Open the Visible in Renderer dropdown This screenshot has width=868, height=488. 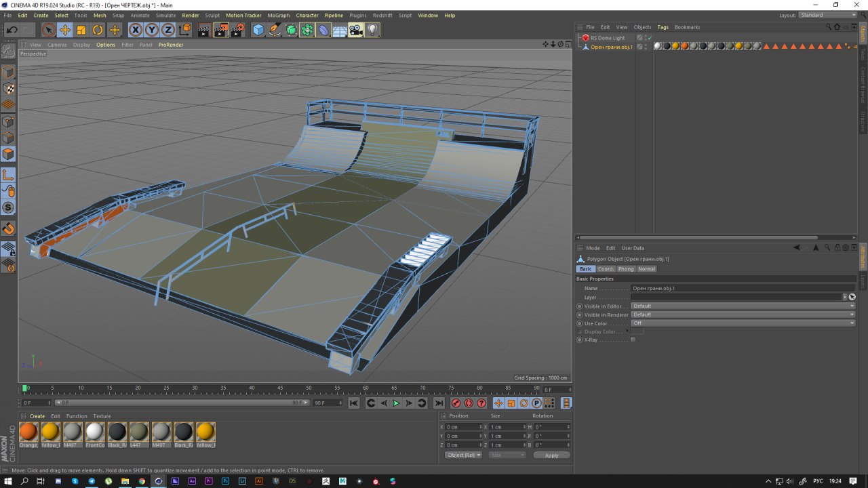(x=743, y=314)
